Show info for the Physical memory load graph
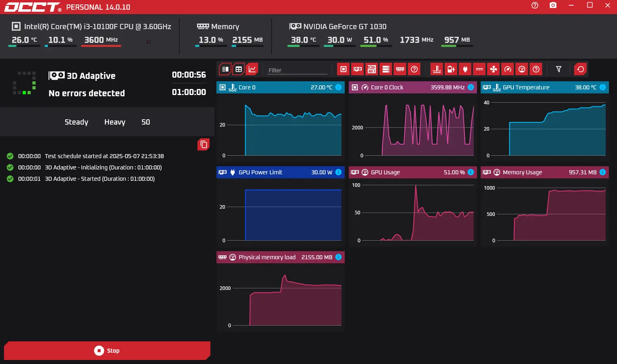This screenshot has width=617, height=364. 338,257
